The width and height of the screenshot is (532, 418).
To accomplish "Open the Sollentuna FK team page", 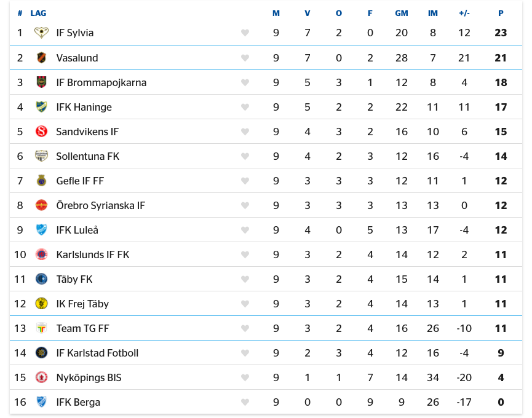I will tap(88, 156).
